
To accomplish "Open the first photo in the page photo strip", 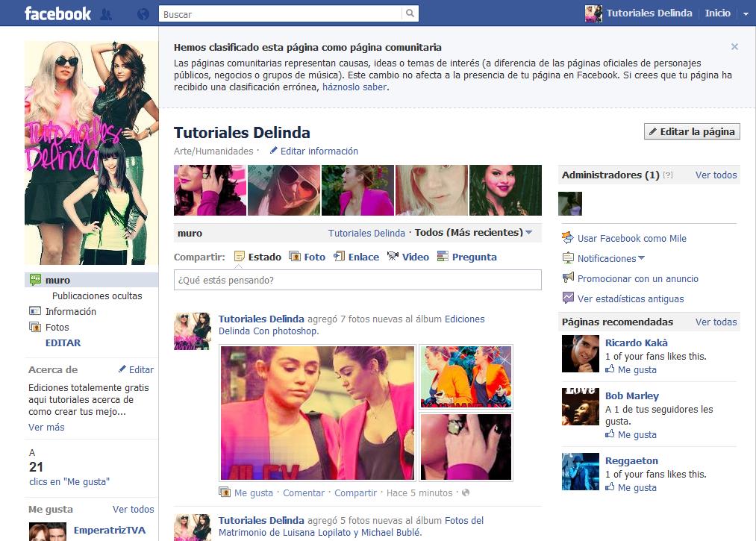I will [x=210, y=190].
